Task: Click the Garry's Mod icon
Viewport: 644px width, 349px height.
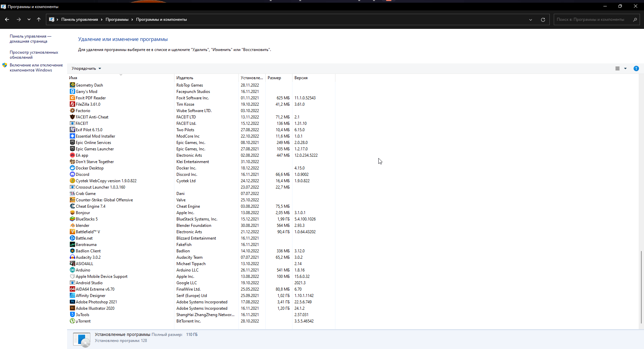Action: click(72, 91)
